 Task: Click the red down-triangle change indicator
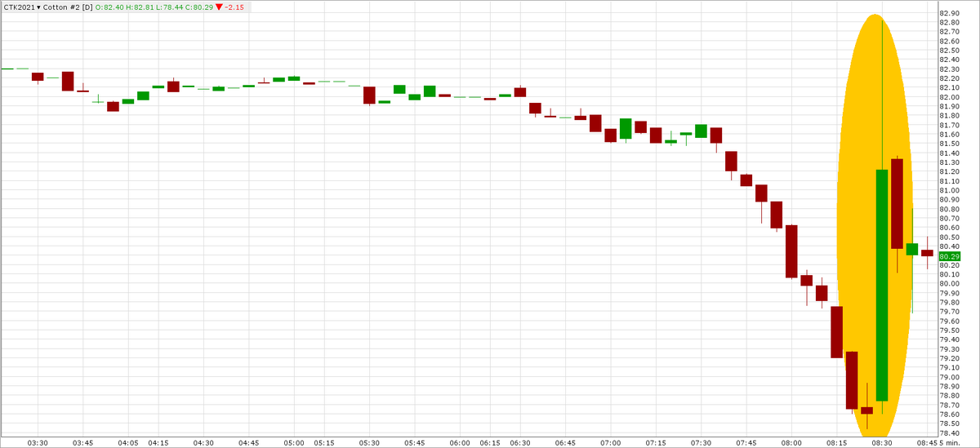point(220,7)
